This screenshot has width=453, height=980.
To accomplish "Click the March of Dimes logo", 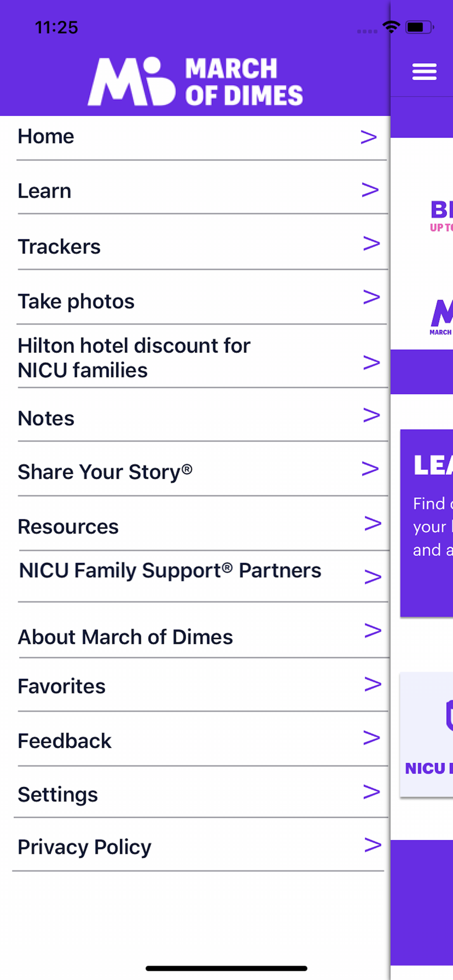I will (195, 81).
